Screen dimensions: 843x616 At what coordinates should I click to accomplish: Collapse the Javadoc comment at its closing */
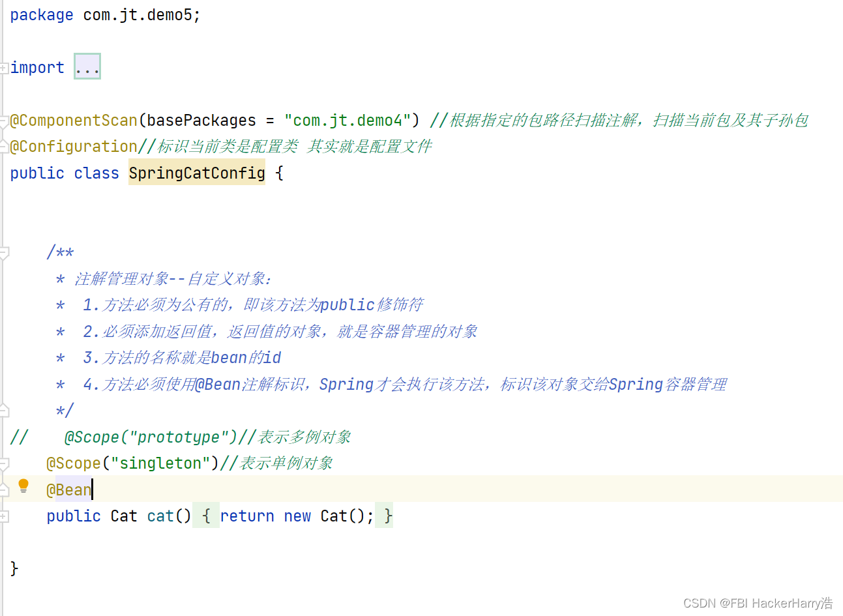point(4,410)
